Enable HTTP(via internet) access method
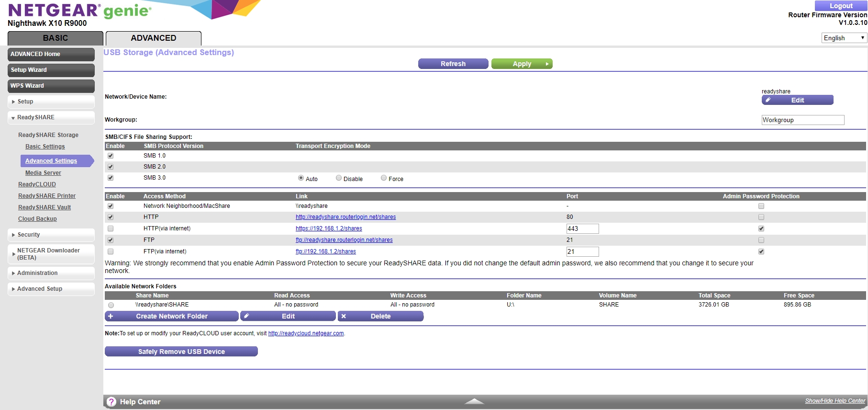 click(x=111, y=228)
